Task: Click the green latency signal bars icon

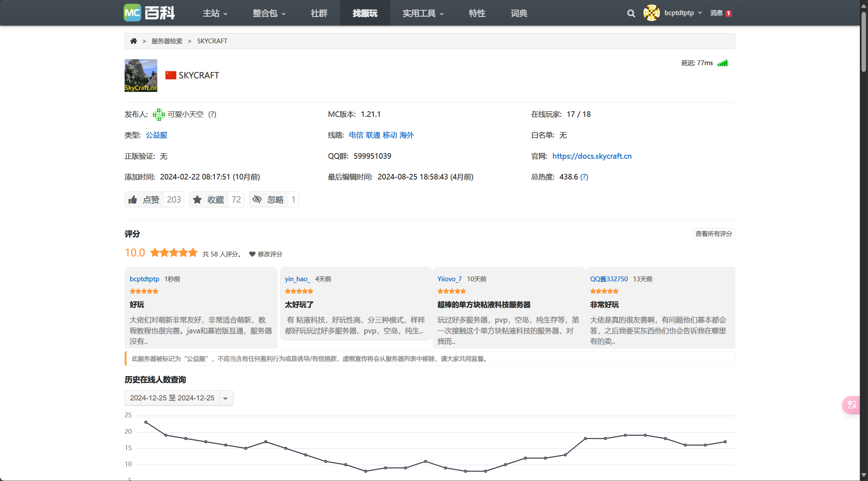Action: coord(722,63)
